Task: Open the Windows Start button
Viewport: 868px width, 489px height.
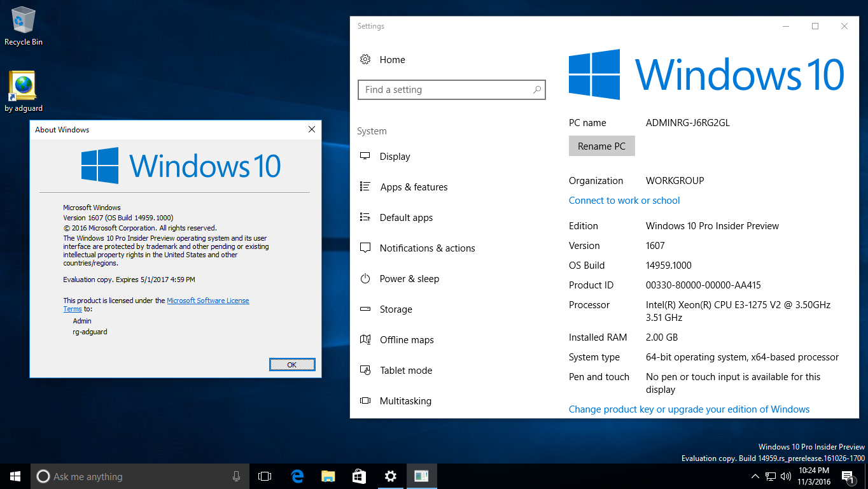Action: (15, 476)
